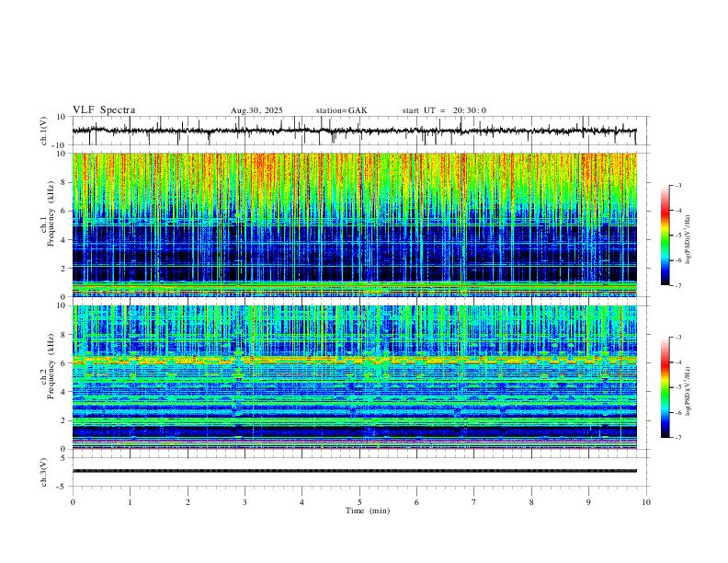Click the '4' kHz tick of ch.2 spectrogram
Viewport: 728px width, 563px height.
64,392
